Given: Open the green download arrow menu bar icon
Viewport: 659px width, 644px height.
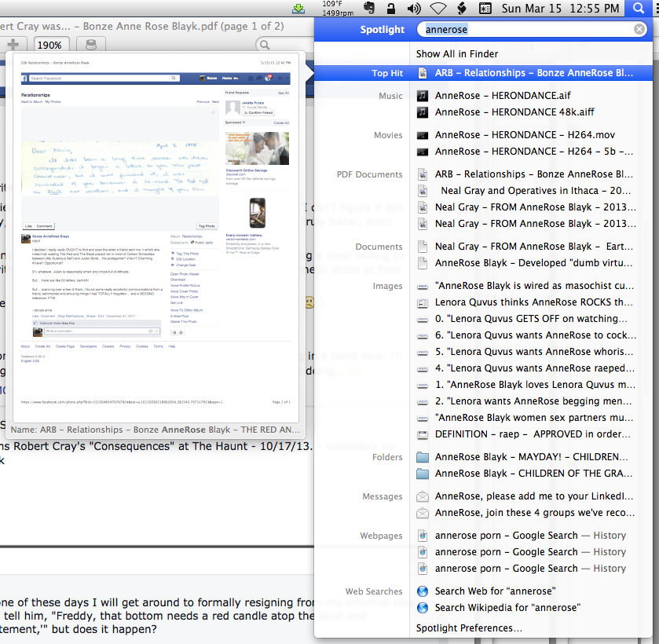Looking at the screenshot, I should point(300,9).
